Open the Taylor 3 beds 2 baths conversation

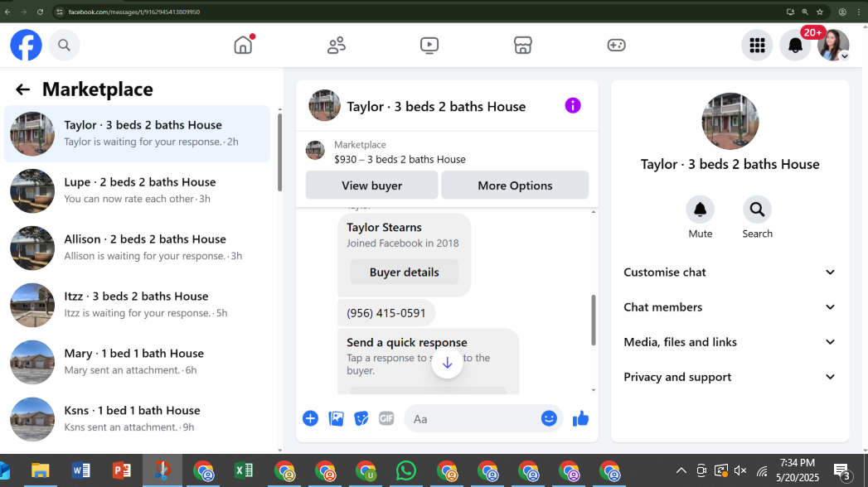click(x=138, y=133)
